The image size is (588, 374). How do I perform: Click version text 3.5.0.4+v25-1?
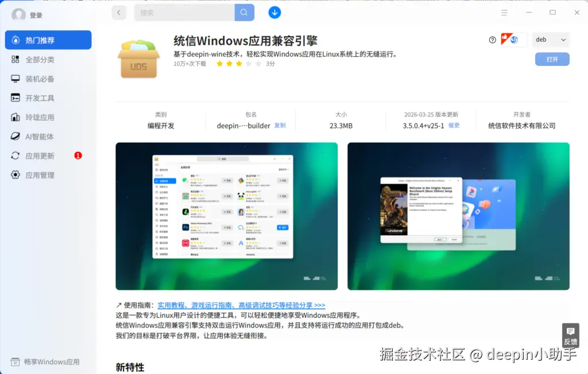tap(423, 126)
